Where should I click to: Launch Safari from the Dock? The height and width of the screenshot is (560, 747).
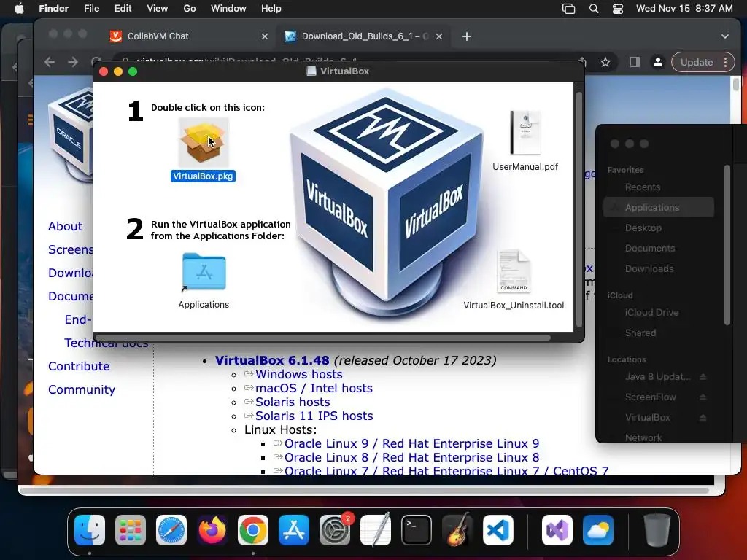(x=171, y=530)
